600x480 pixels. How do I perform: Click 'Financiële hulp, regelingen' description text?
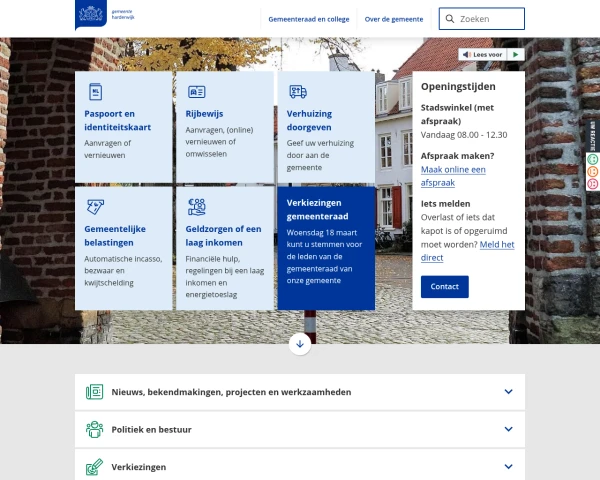coord(225,277)
